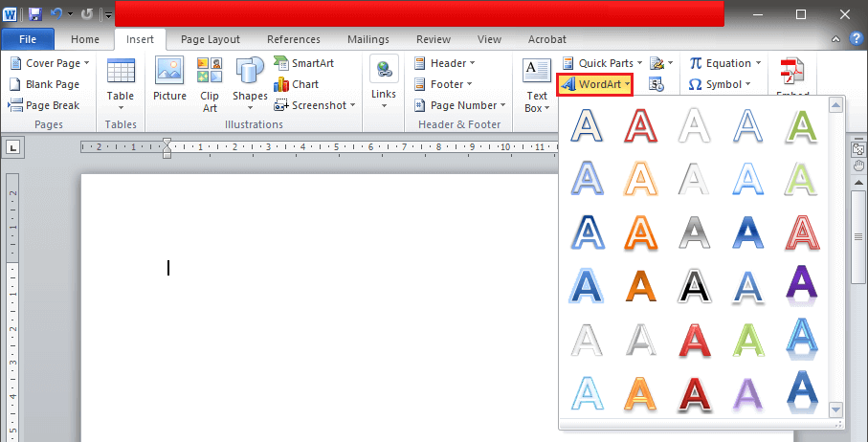The image size is (868, 442).
Task: Open the Links menu
Action: 384,83
